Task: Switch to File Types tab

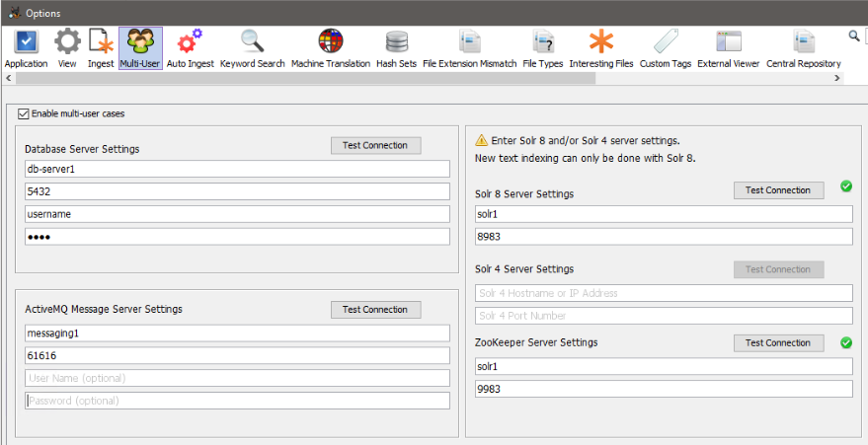Action: click(x=542, y=48)
